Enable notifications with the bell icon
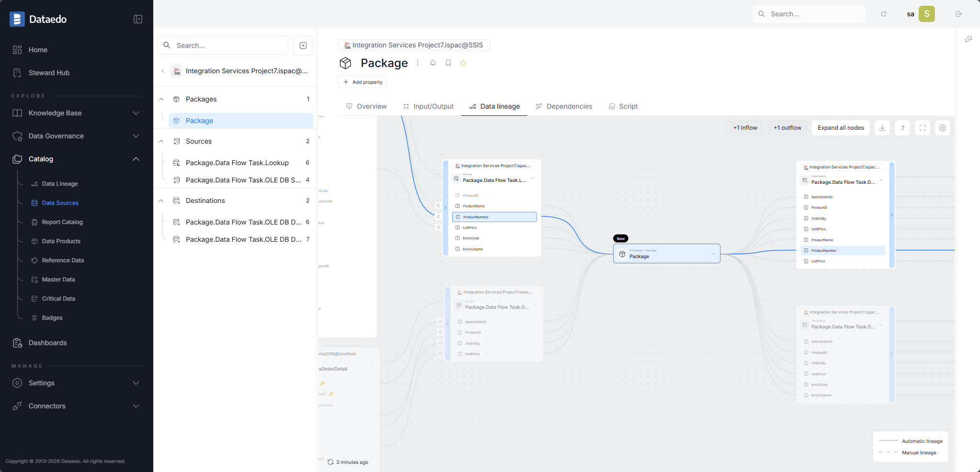 (433, 63)
